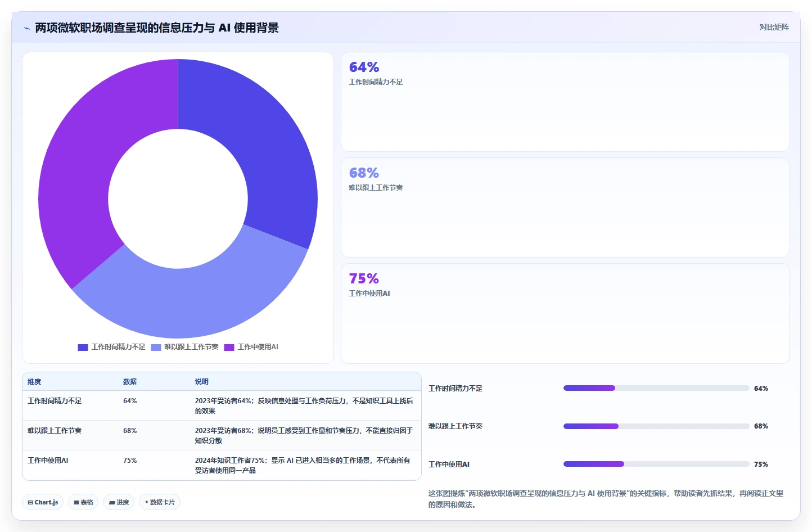
Task: Toggle the 工作中使用AI legend item
Action: (x=251, y=347)
